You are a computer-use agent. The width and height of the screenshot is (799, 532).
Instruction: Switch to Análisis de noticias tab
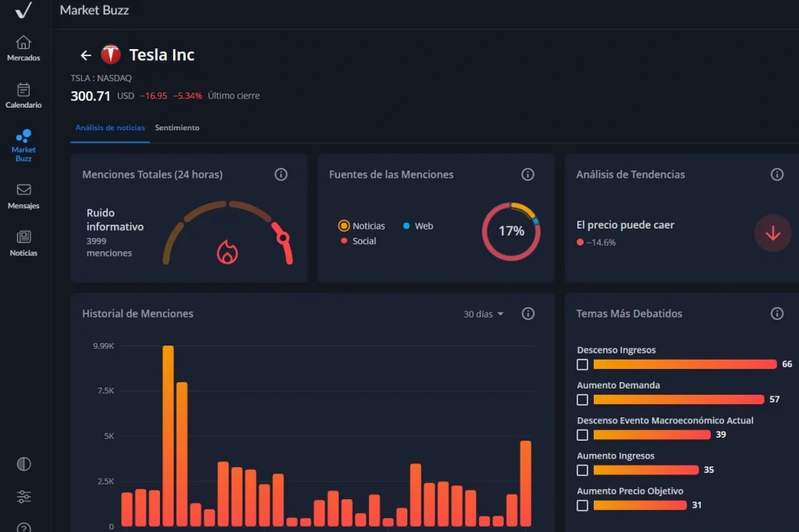click(x=110, y=127)
